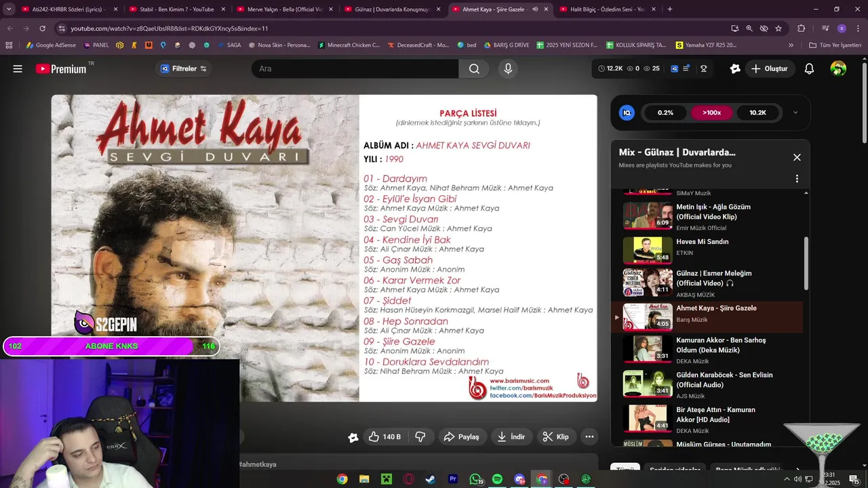The height and width of the screenshot is (488, 868).
Task: Click the 10.2K vidIQ stat
Action: pos(757,113)
